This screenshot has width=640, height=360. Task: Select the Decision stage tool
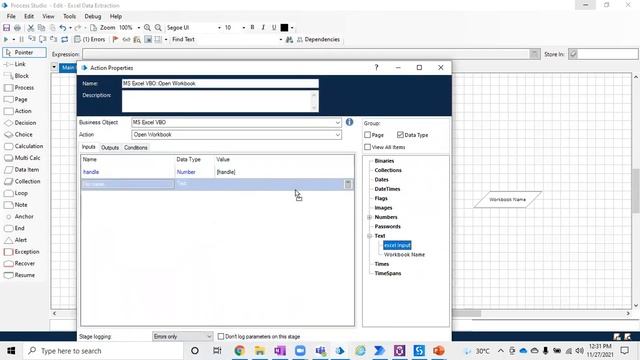point(20,123)
